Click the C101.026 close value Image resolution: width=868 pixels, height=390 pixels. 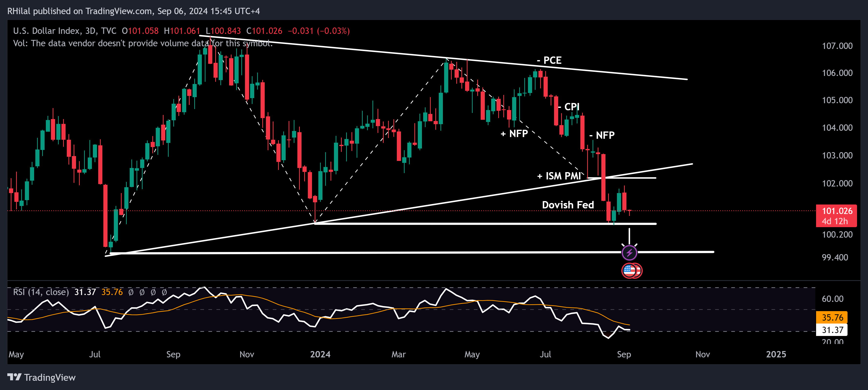[264, 31]
